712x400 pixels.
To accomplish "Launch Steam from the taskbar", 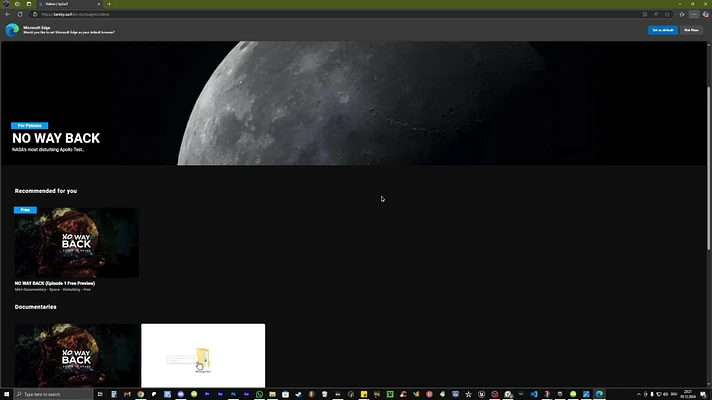I will pos(298,394).
